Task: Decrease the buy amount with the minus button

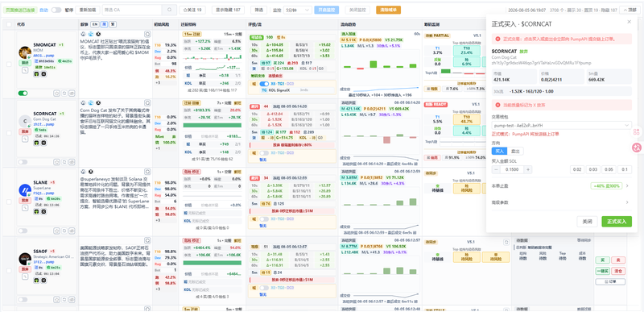Action: [496, 169]
